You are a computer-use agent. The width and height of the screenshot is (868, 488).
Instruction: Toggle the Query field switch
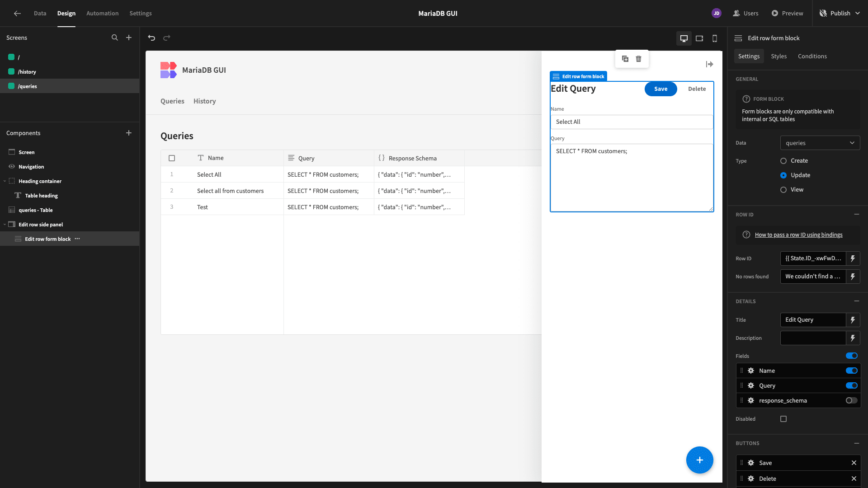point(852,385)
